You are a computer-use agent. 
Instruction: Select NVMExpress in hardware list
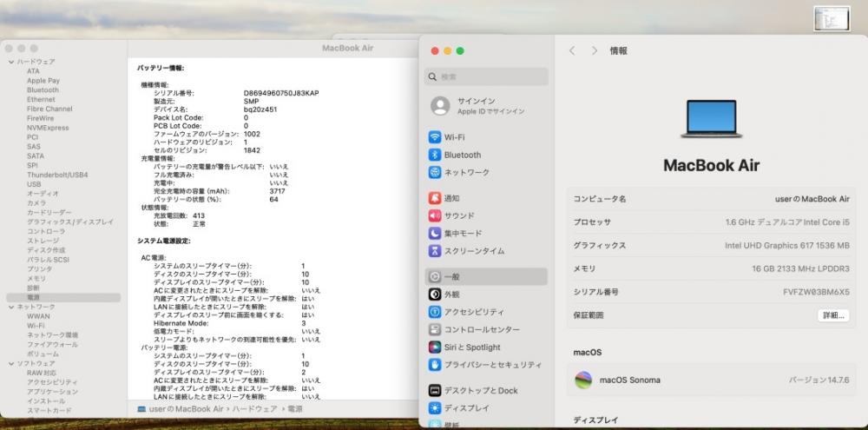pyautogui.click(x=48, y=128)
